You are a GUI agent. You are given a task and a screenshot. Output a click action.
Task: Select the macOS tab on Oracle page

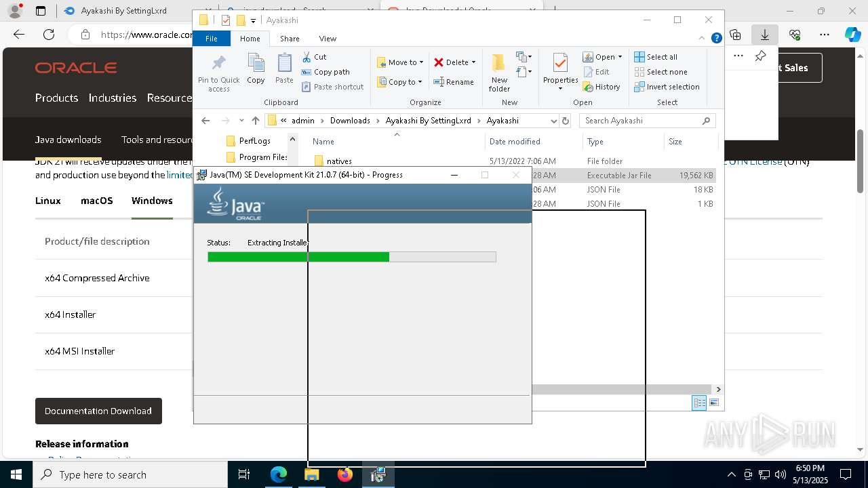[97, 201]
